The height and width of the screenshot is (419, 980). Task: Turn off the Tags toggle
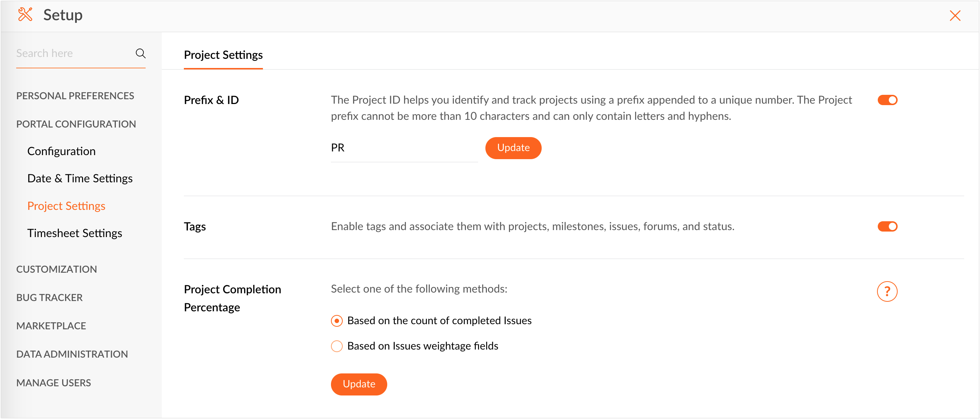click(887, 227)
